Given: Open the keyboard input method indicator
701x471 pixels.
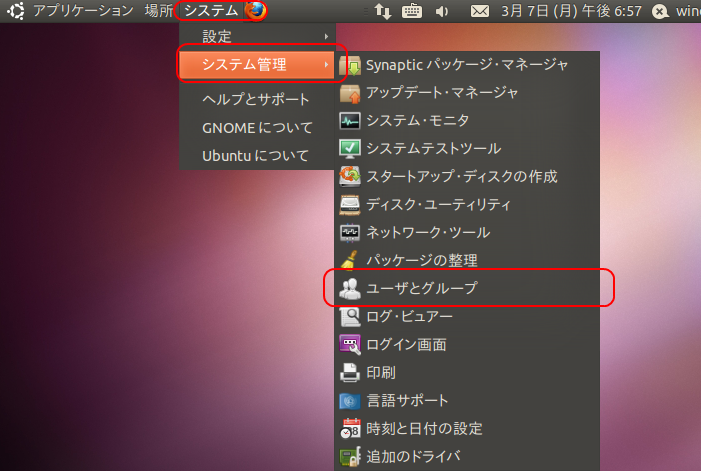Looking at the screenshot, I should [412, 11].
